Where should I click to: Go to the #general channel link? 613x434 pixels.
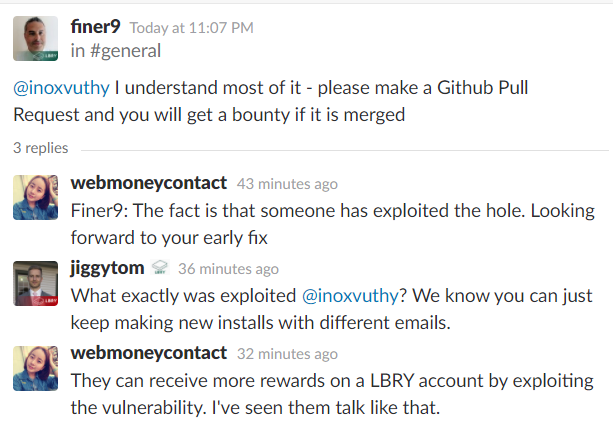coord(124,50)
